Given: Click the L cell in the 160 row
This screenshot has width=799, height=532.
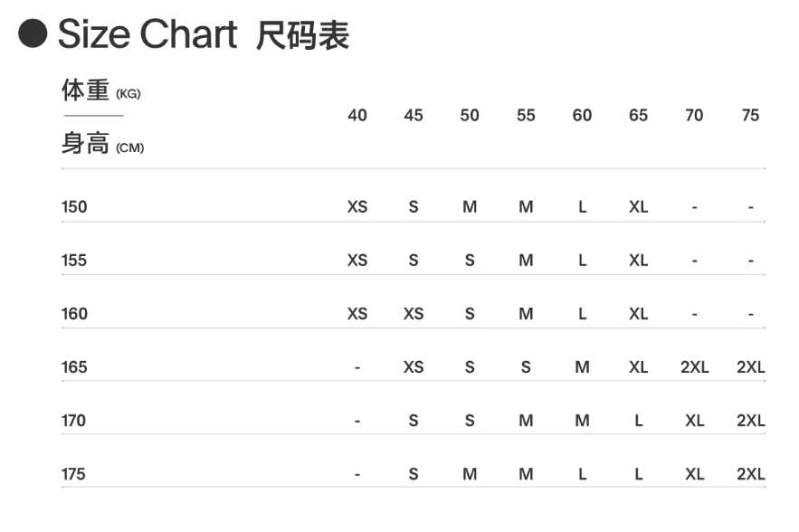Looking at the screenshot, I should 582,314.
